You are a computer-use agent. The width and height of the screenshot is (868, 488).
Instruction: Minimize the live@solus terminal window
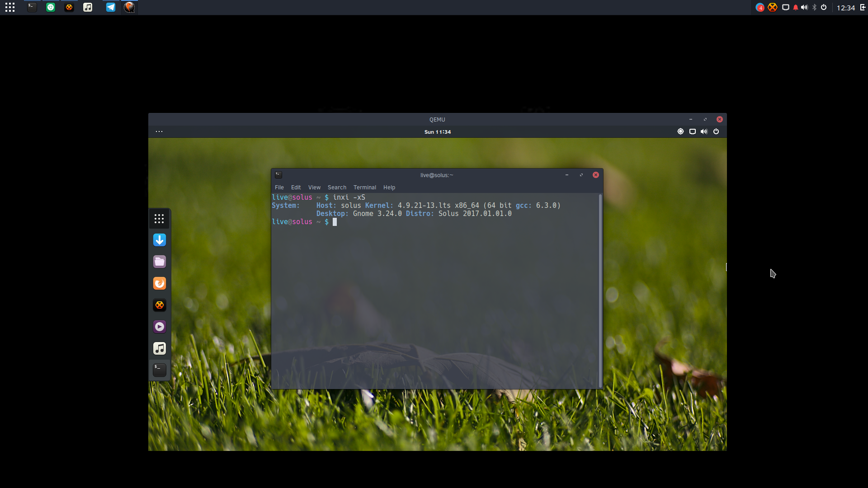(x=566, y=175)
